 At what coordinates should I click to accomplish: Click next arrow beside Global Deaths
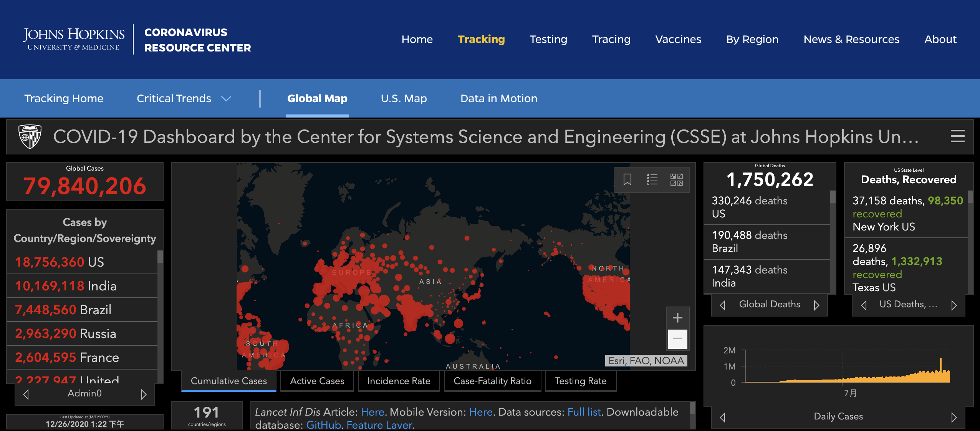(x=816, y=305)
